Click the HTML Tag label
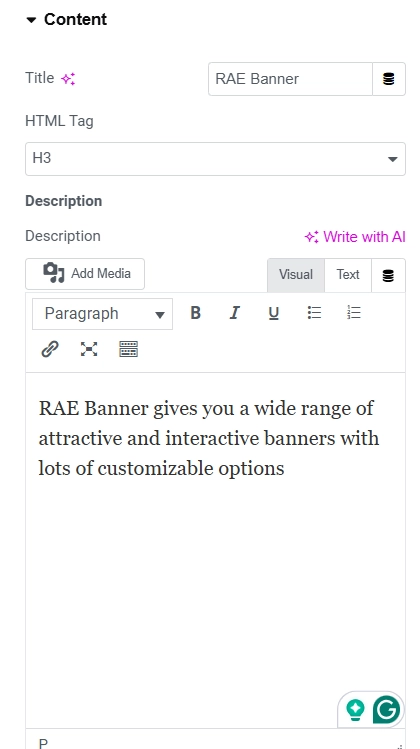 pos(59,121)
